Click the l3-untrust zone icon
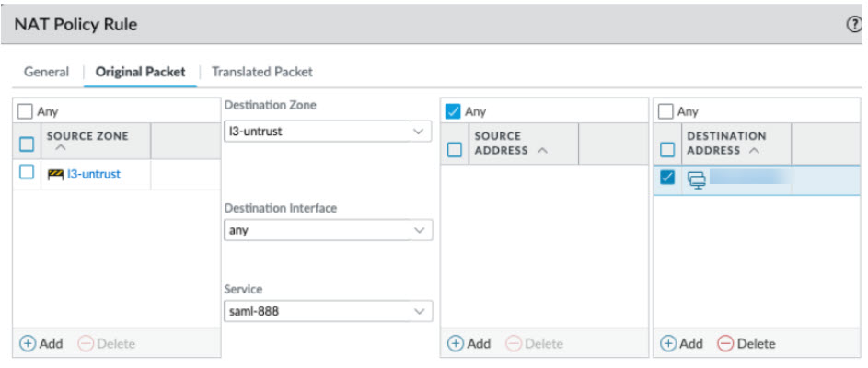 [x=55, y=173]
